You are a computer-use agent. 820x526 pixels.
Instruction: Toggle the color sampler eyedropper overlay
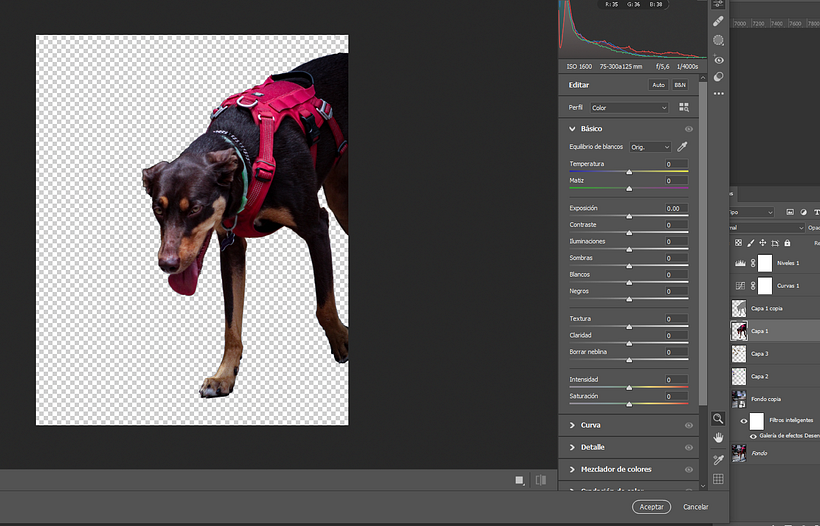click(x=718, y=460)
